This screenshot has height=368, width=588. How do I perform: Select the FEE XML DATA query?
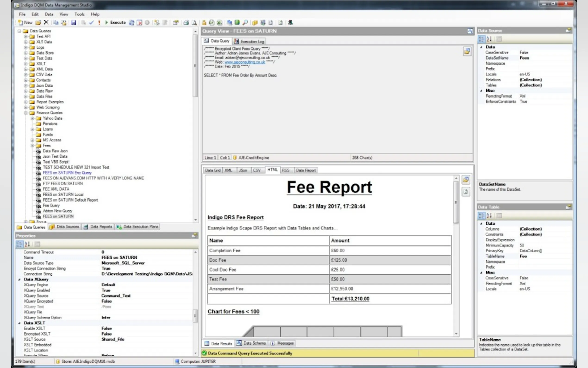(56, 189)
